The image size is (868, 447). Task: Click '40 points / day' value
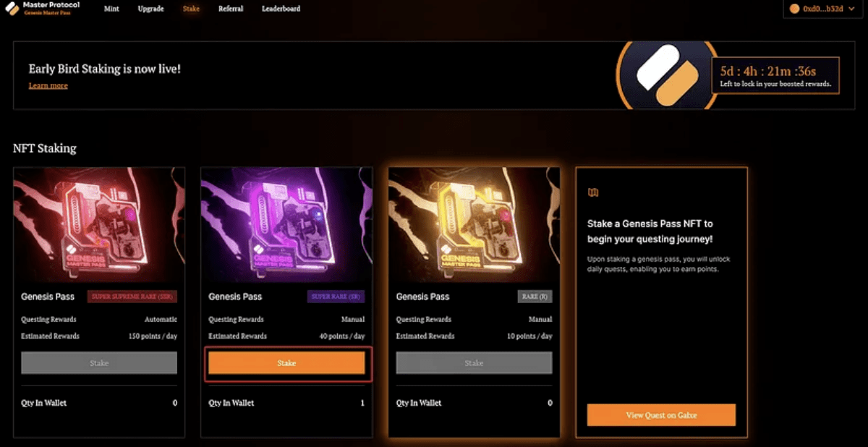point(342,336)
